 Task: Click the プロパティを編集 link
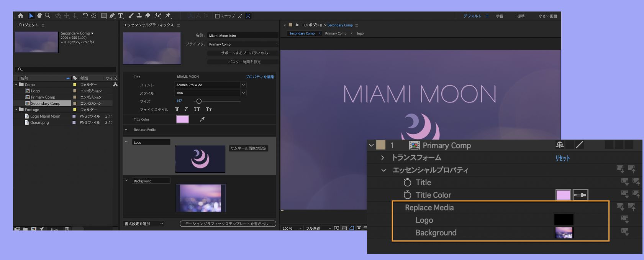coord(260,77)
